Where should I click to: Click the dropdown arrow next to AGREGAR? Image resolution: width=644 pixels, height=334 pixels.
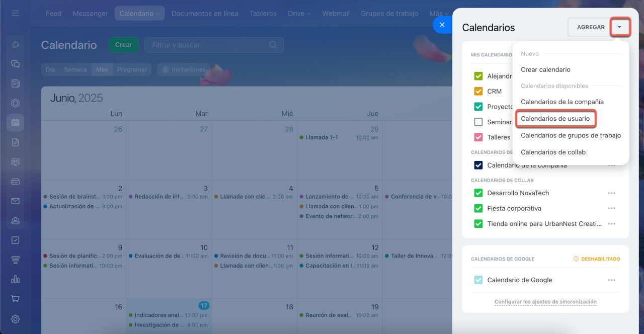pos(620,27)
